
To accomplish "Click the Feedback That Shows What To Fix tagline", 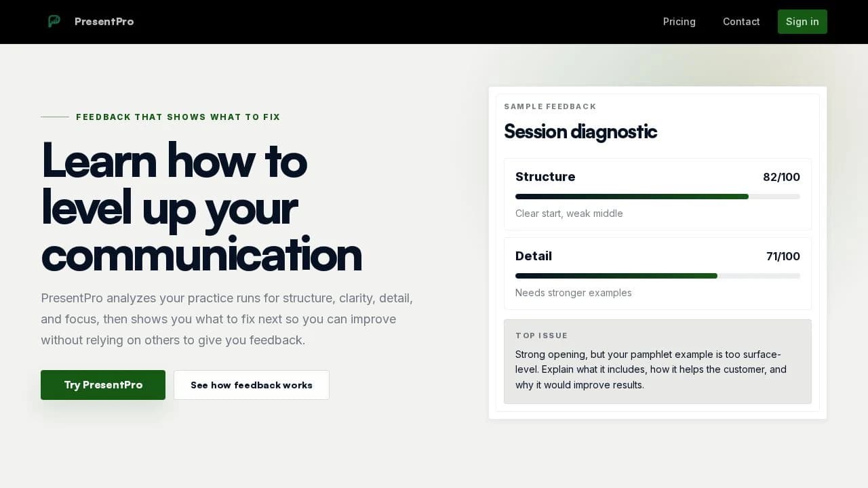I will (178, 117).
